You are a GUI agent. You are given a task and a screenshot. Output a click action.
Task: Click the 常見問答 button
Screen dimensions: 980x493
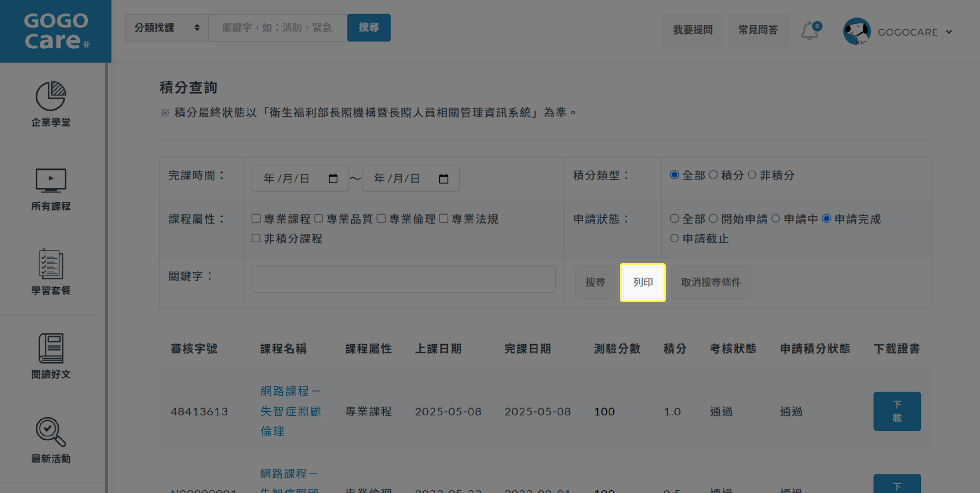pyautogui.click(x=758, y=30)
